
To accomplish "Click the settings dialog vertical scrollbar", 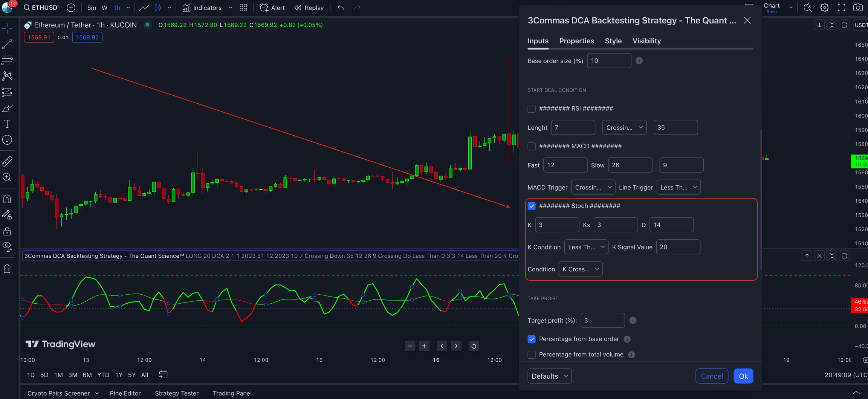I will [x=761, y=200].
